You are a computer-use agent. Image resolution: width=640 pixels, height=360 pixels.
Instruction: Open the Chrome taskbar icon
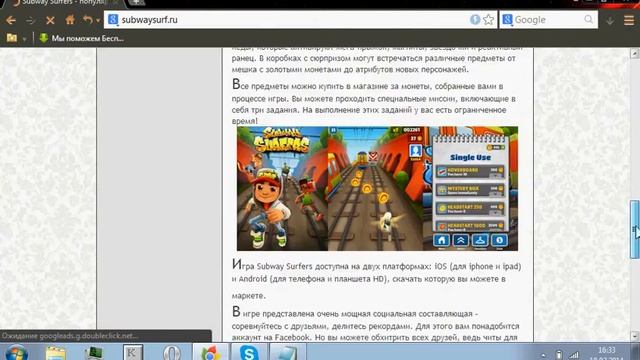coord(211,353)
